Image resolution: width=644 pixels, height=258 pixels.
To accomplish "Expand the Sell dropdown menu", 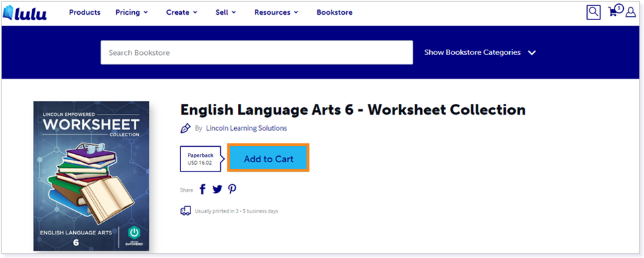I will click(225, 12).
